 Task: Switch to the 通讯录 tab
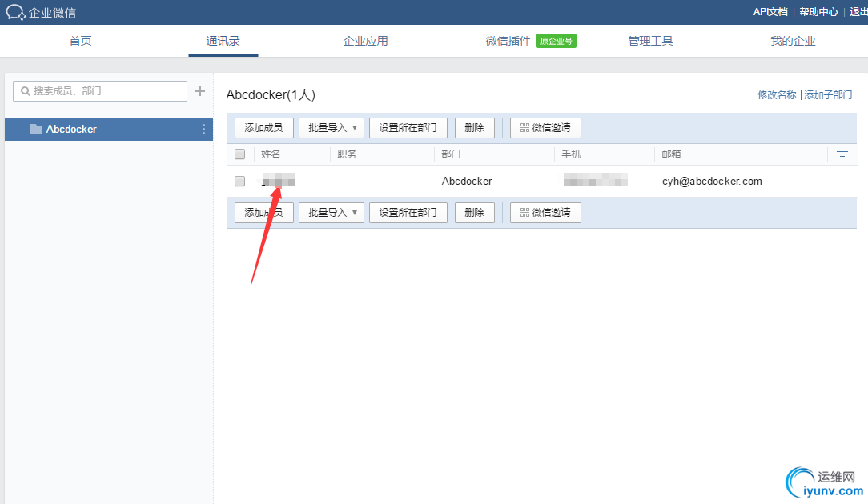point(223,41)
